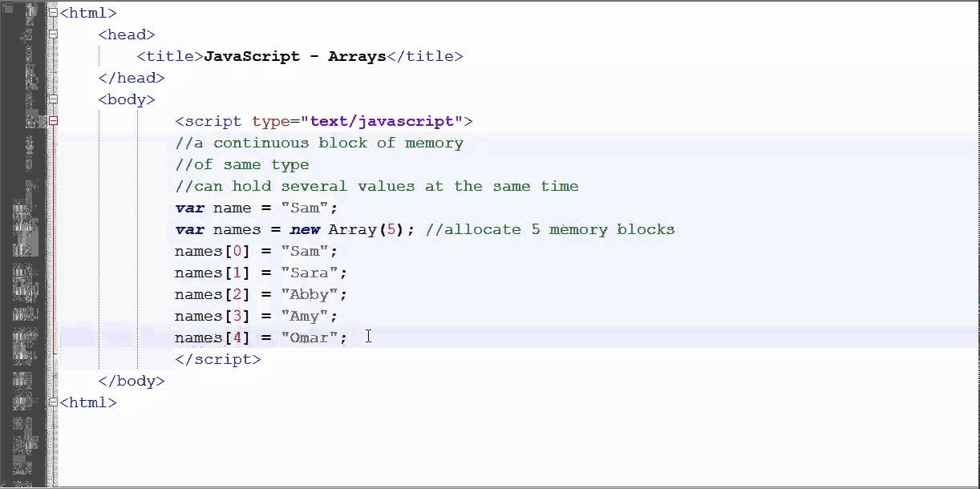Click the <head> tag text
980x489 pixels.
(127, 34)
